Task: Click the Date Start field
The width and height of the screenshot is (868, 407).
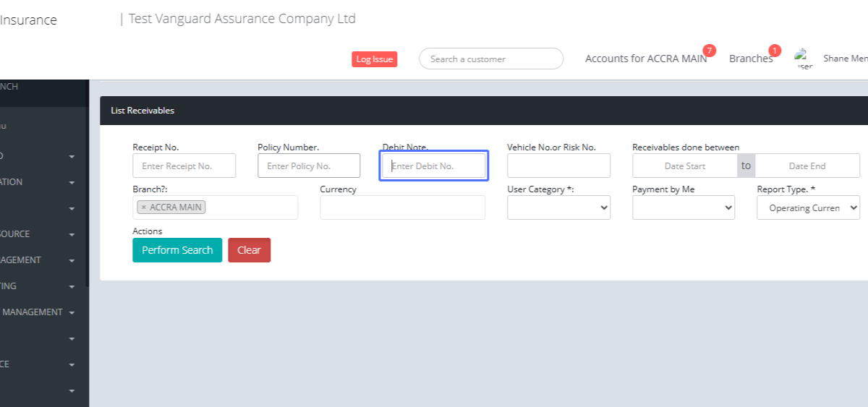Action: [x=684, y=166]
